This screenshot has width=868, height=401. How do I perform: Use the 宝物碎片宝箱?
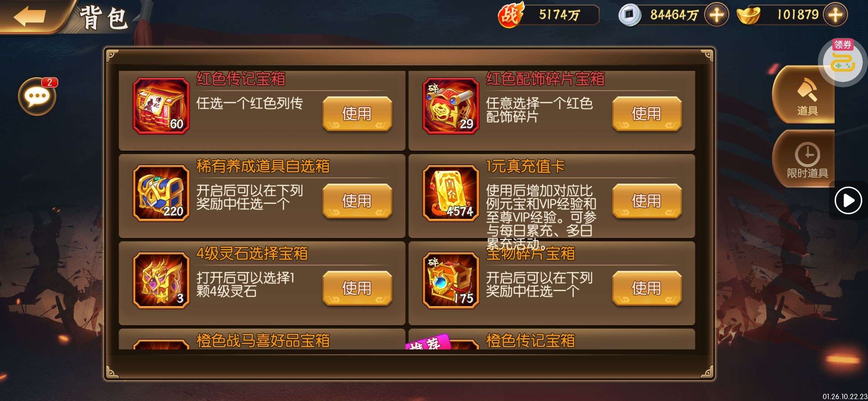click(x=647, y=288)
